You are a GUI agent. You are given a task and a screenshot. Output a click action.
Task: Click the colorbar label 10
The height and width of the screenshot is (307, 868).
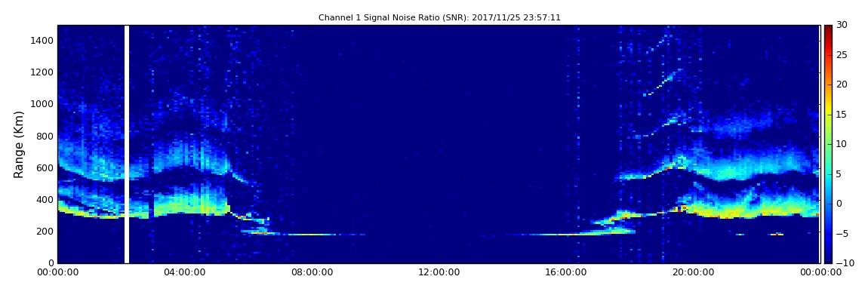click(x=842, y=144)
